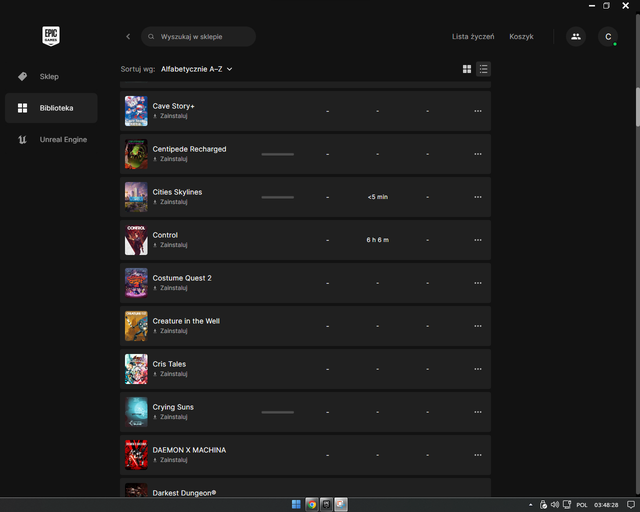Click DAEMON X MACHINA cover thumbnail

click(136, 455)
